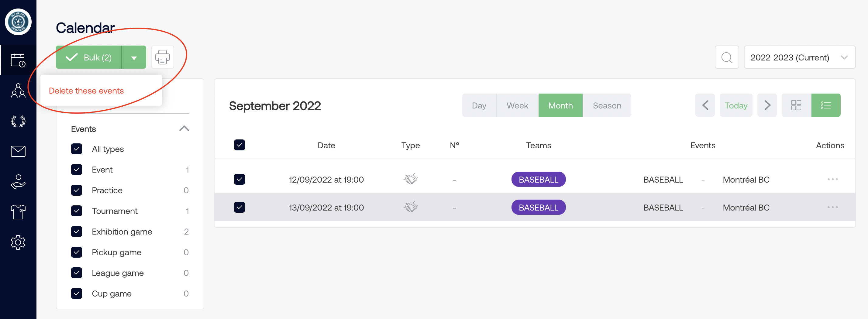Click the search magnifier icon
The image size is (868, 319).
pos(726,58)
